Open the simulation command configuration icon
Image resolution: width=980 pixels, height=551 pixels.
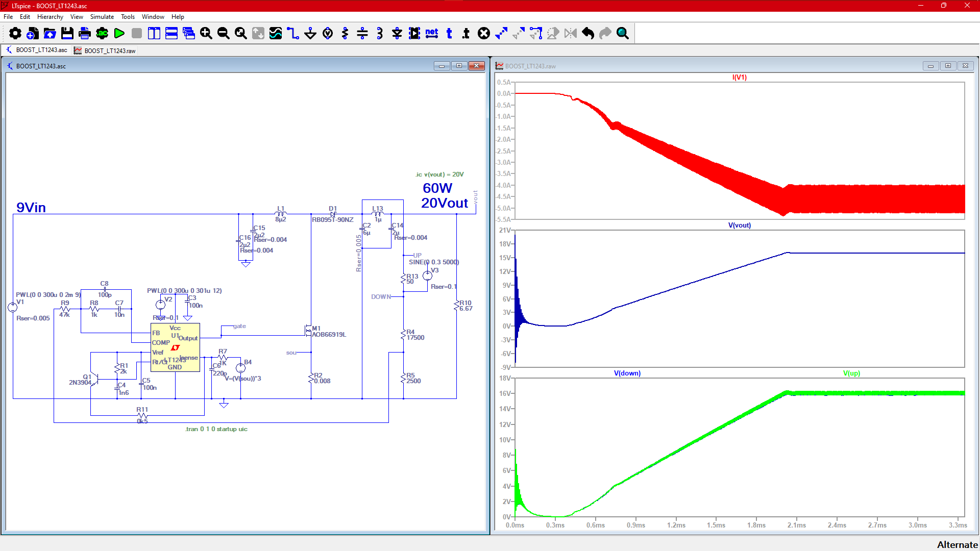(102, 34)
